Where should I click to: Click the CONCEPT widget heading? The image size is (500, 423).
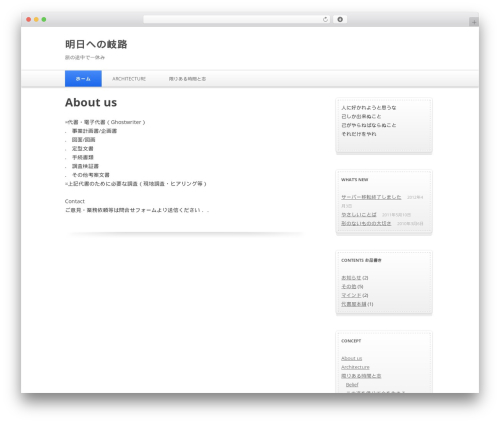tap(351, 341)
